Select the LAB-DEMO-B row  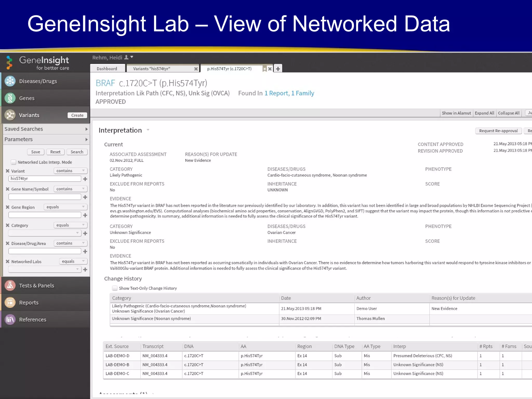coord(317,365)
